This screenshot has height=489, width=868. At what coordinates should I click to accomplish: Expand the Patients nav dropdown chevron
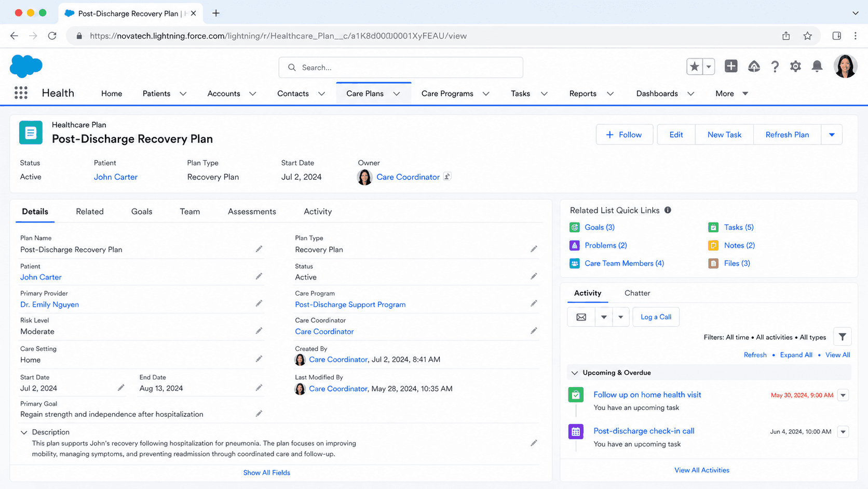coord(183,94)
